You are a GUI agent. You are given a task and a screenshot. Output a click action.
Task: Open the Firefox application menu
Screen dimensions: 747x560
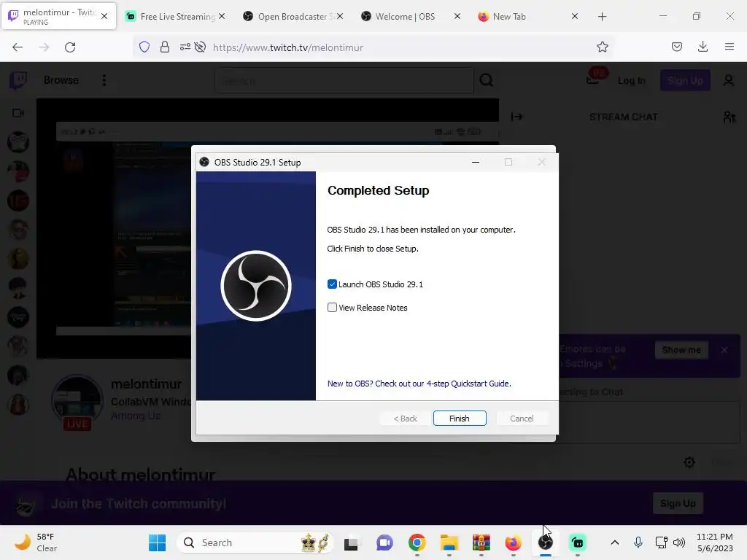[x=729, y=47]
